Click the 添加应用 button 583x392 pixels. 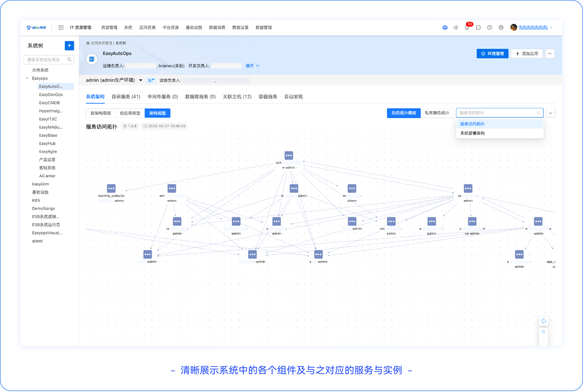point(527,53)
